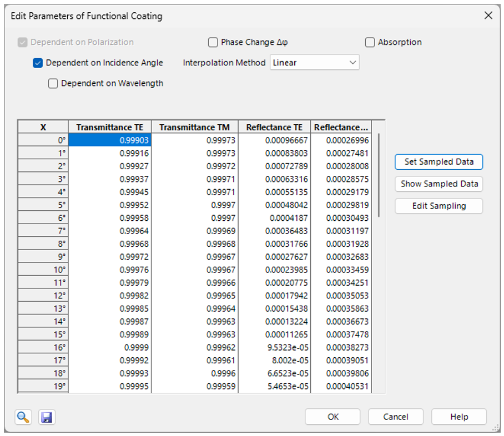Screen dimensions: 504x436
Task: Enable the Absorption checkbox
Action: pyautogui.click(x=370, y=42)
